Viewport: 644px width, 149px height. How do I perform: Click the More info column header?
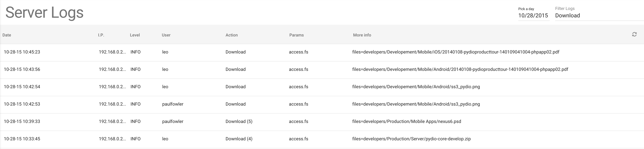(362, 35)
